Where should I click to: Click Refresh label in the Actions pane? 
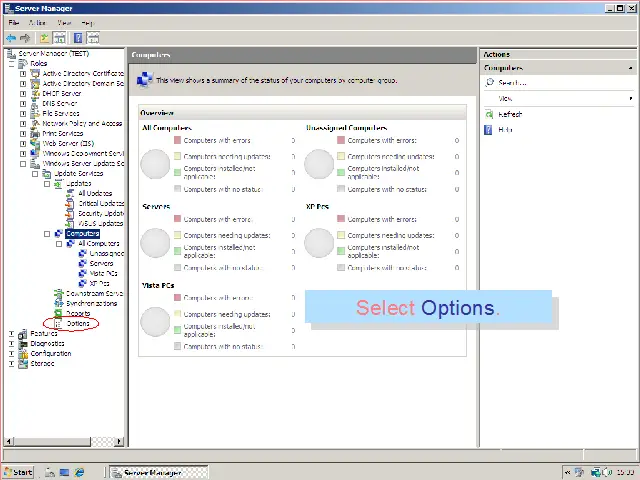point(510,114)
